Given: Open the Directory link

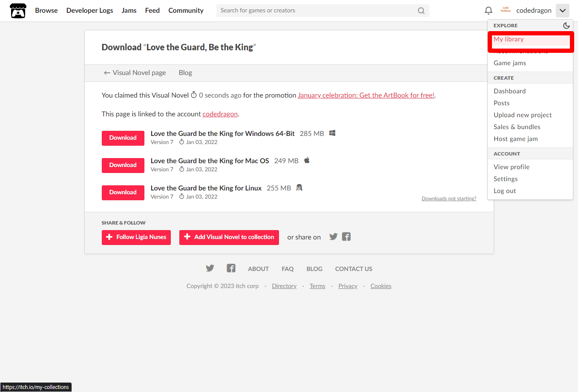Looking at the screenshot, I should point(284,286).
